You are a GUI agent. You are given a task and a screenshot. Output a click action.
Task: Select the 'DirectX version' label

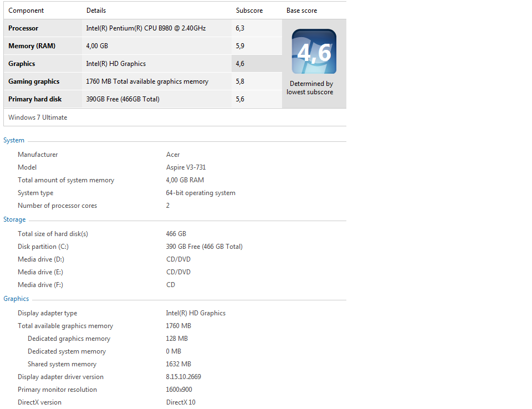40,402
